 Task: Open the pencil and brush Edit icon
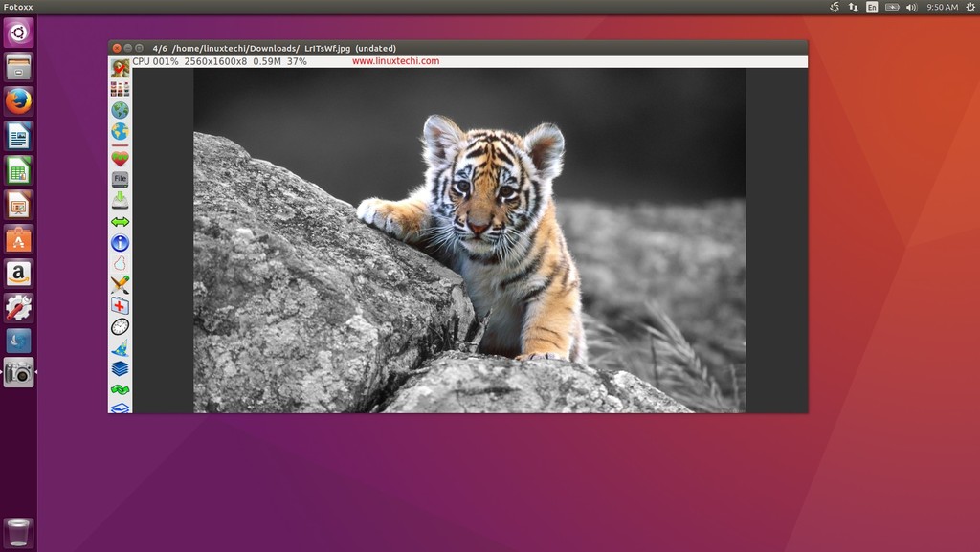[x=120, y=285]
